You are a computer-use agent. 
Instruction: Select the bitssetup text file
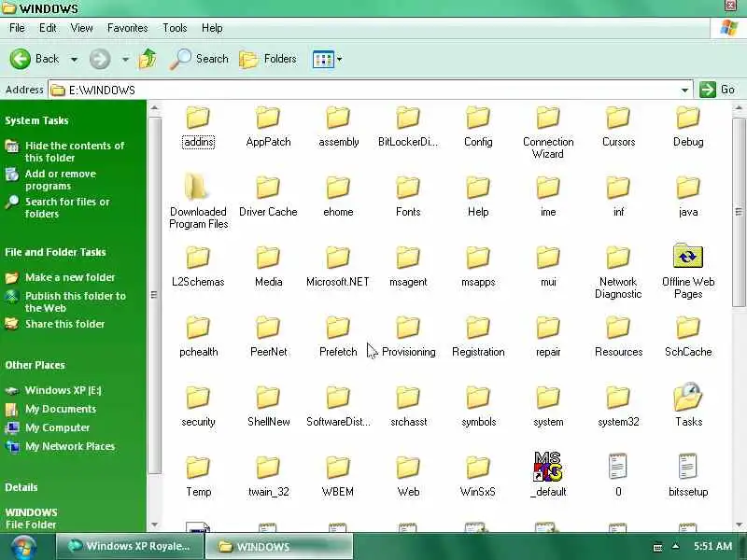[x=688, y=476]
